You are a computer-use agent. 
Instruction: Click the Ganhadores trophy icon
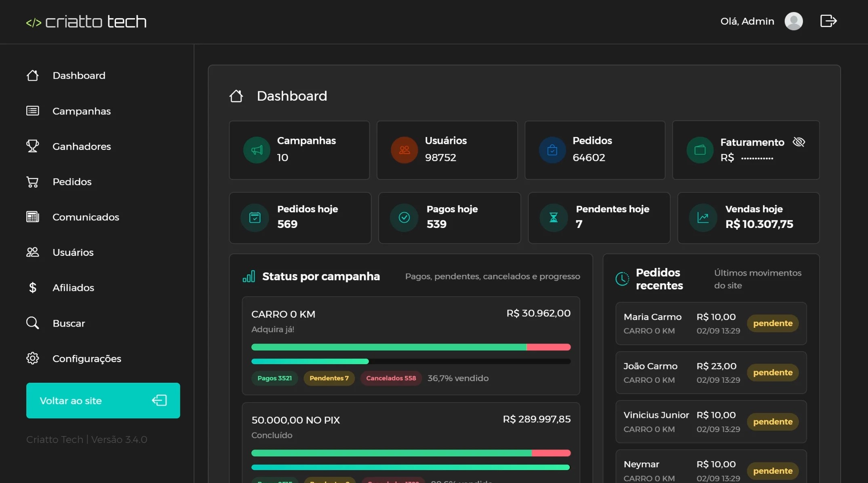click(x=33, y=146)
